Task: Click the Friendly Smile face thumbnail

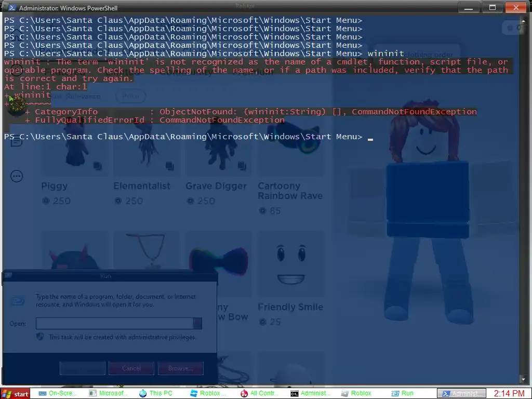Action: tap(291, 264)
